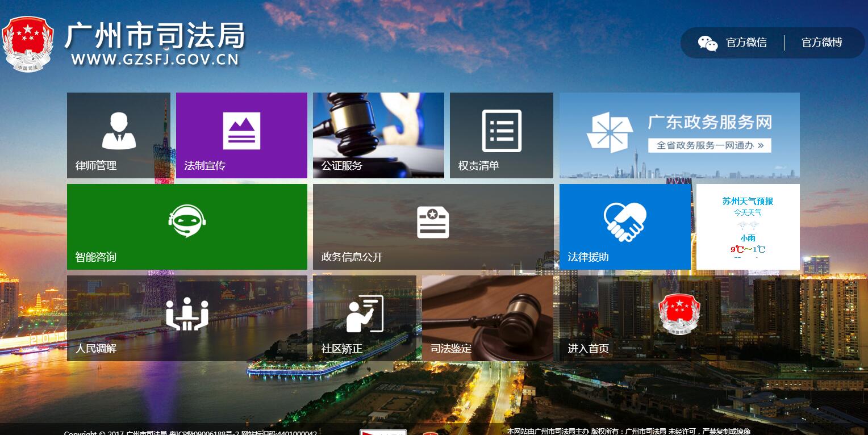
Task: Open 智能咨询 robot headset icon
Action: pyautogui.click(x=187, y=221)
